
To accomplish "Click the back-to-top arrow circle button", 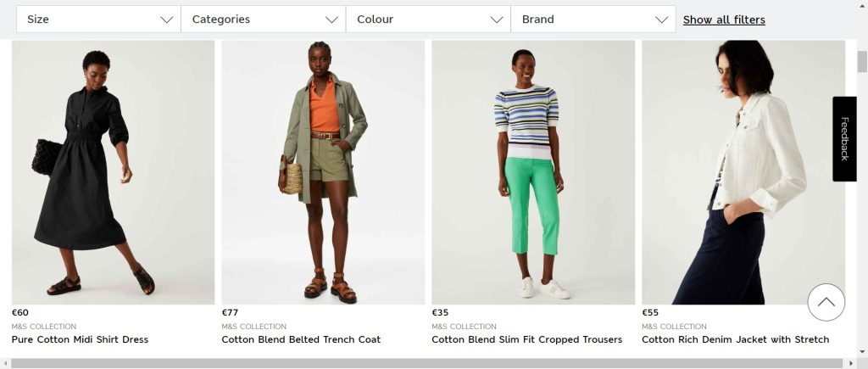I will coord(826,302).
